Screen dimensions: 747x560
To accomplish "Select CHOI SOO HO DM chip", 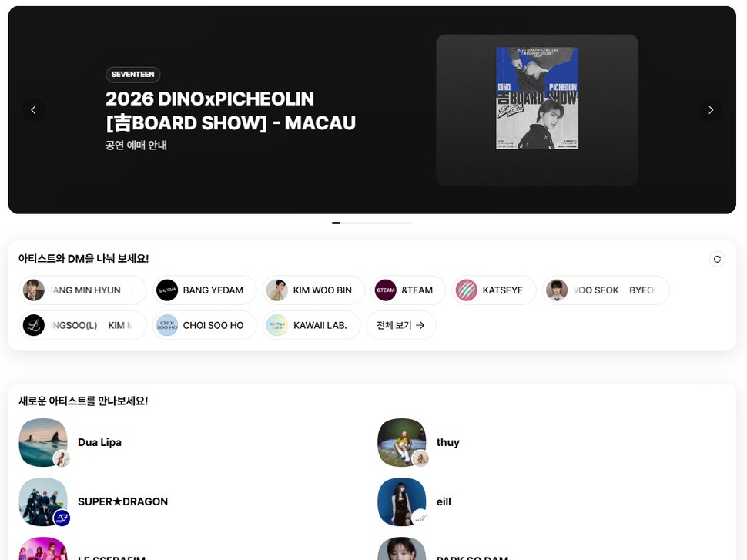I will tap(204, 326).
